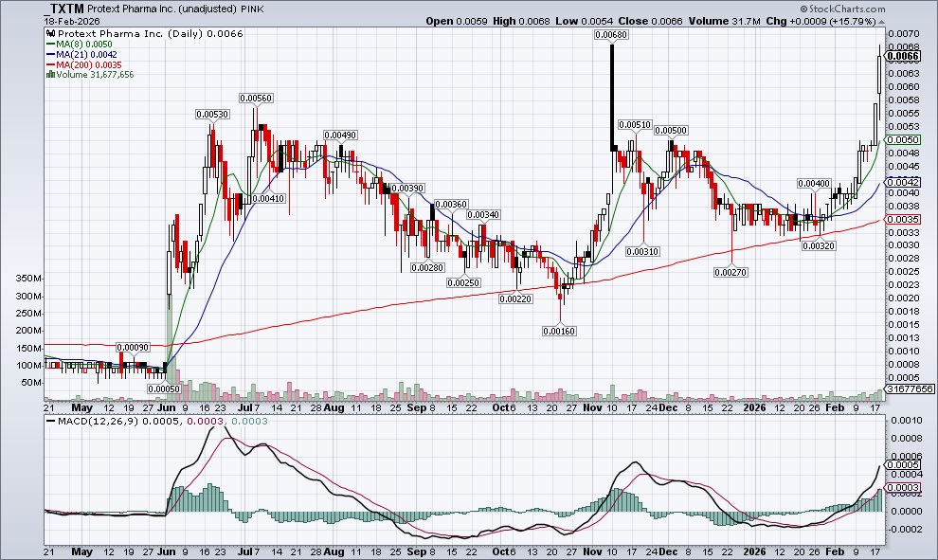This screenshot has width=938, height=560.
Task: Click the green 0.0050 MA tag on price axis
Action: [903, 140]
